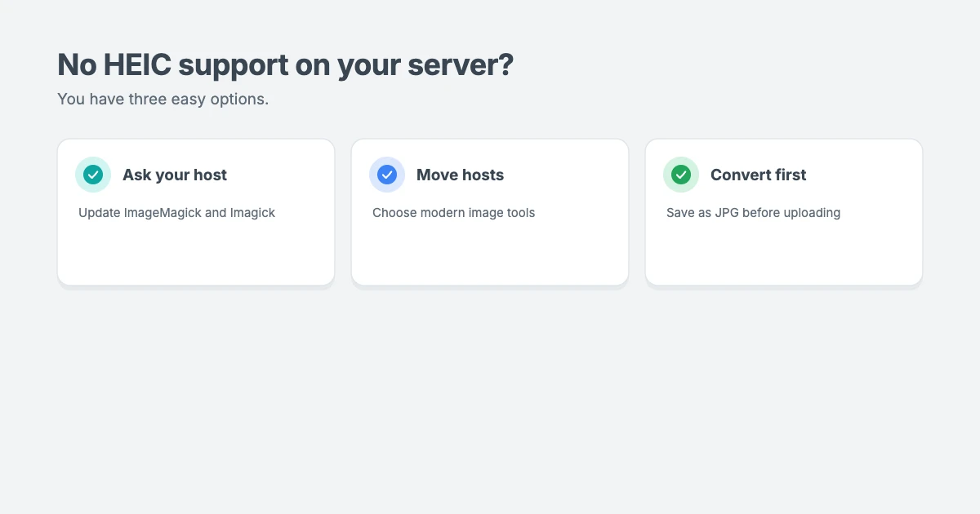Viewport: 980px width, 514px height.
Task: Select the 'Convert first' card title
Action: pos(758,175)
